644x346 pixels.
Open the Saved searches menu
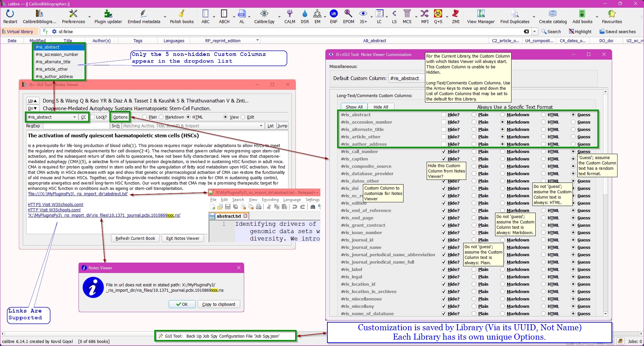[617, 31]
